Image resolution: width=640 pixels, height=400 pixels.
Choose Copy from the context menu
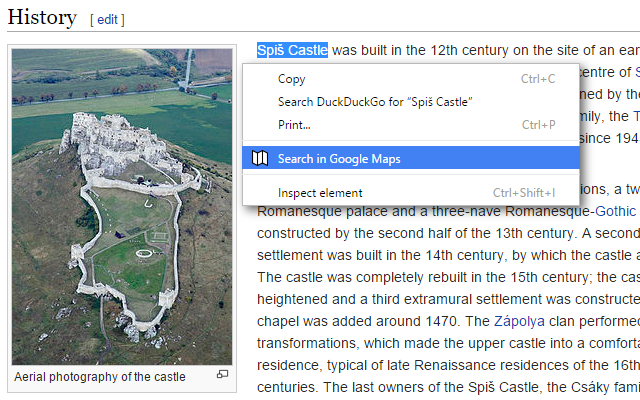coord(411,79)
